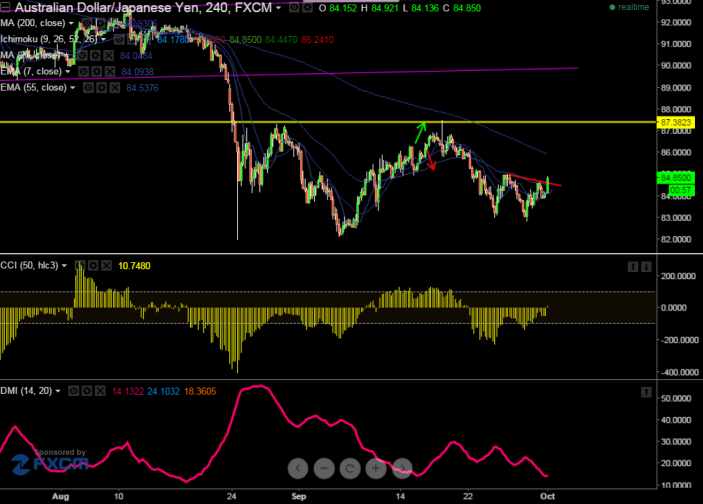The image size is (703, 504).
Task: Zoom out with the minus button
Action: (324, 469)
